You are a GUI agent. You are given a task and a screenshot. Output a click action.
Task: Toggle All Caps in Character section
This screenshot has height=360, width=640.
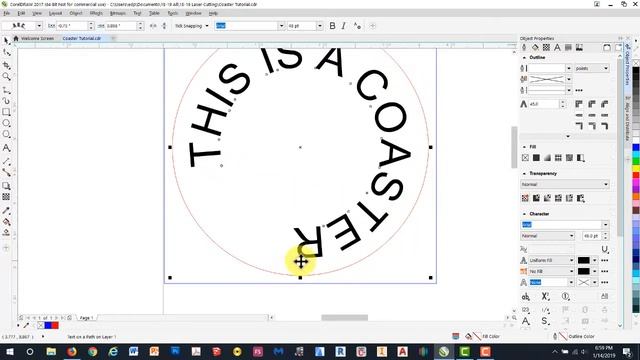(604, 297)
